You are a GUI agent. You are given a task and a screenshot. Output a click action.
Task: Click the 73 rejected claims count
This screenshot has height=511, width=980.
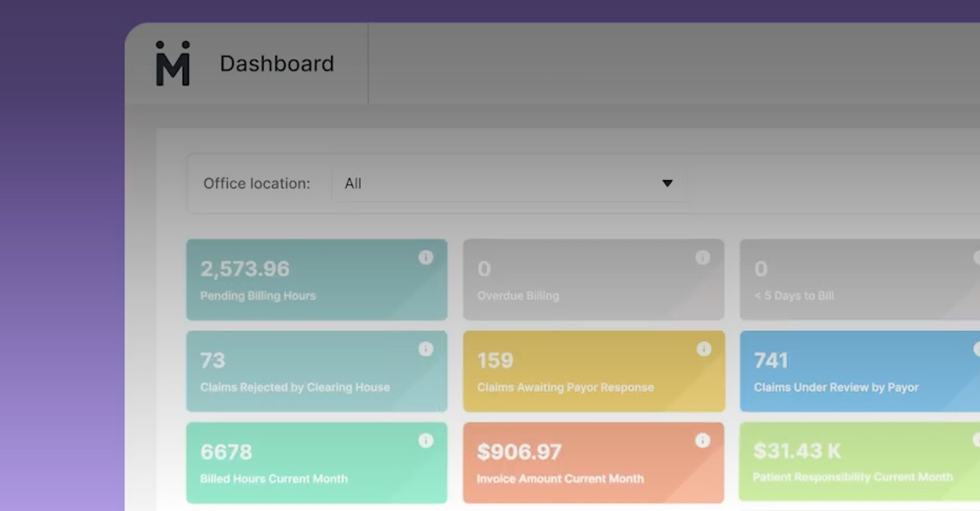click(x=213, y=361)
